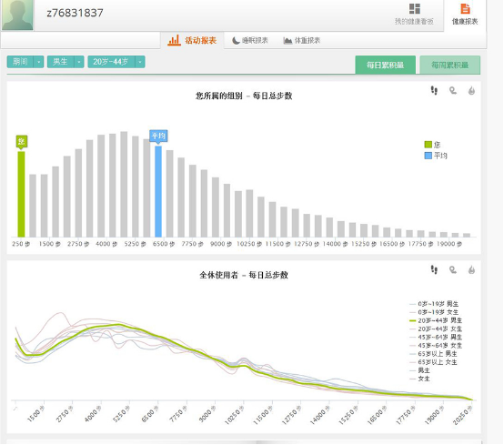Expand the arrow beside 期间
Image resolution: width=504 pixels, height=445 pixels.
click(x=38, y=62)
